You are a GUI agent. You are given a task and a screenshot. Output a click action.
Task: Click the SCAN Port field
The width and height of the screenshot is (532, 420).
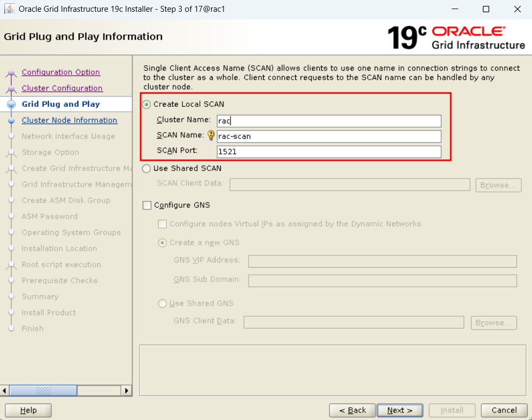(x=329, y=152)
